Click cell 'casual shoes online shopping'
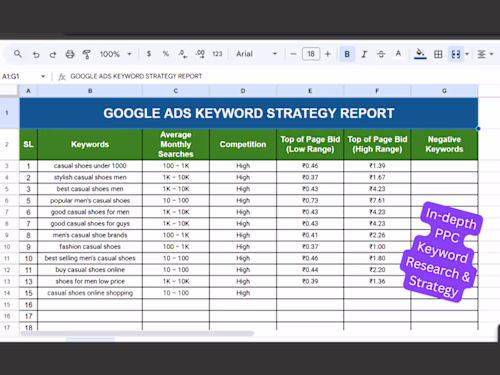500x375 pixels. point(90,293)
